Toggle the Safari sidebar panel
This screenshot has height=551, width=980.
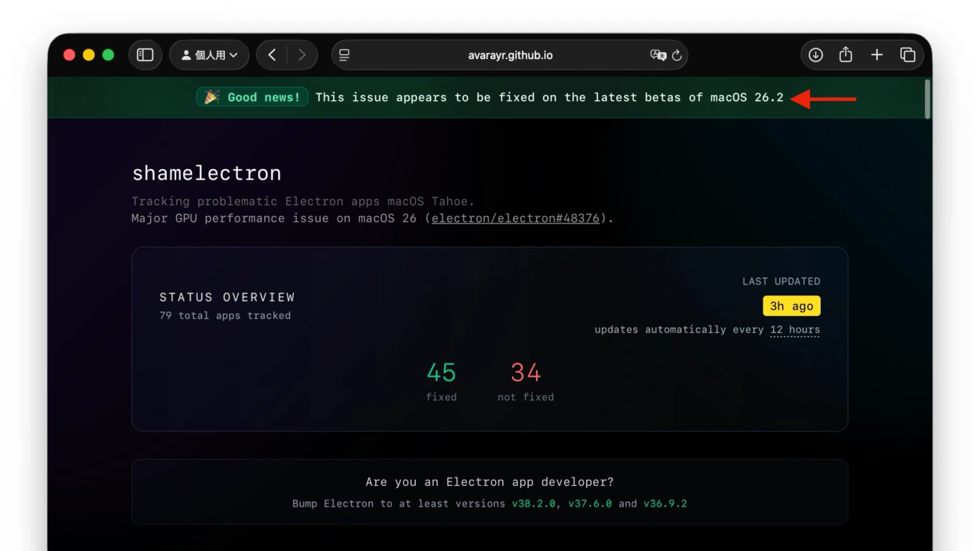tap(145, 55)
